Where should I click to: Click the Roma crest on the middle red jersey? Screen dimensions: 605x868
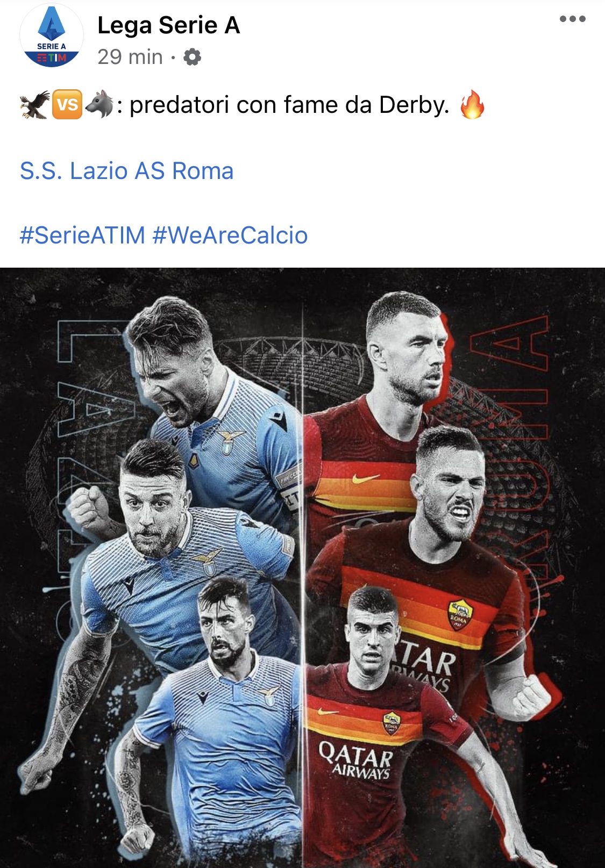coord(460,614)
